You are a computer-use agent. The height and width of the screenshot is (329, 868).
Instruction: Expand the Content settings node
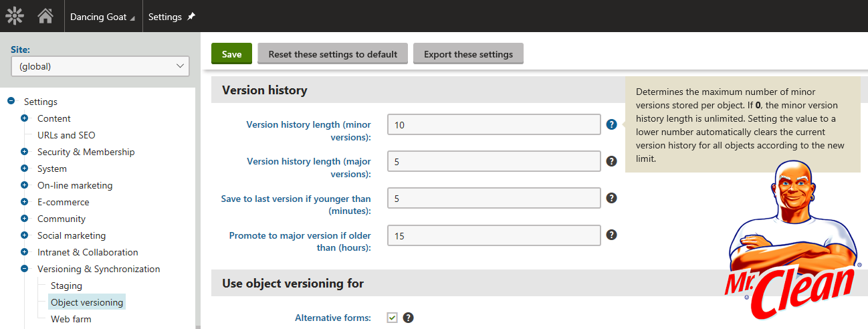click(x=25, y=118)
